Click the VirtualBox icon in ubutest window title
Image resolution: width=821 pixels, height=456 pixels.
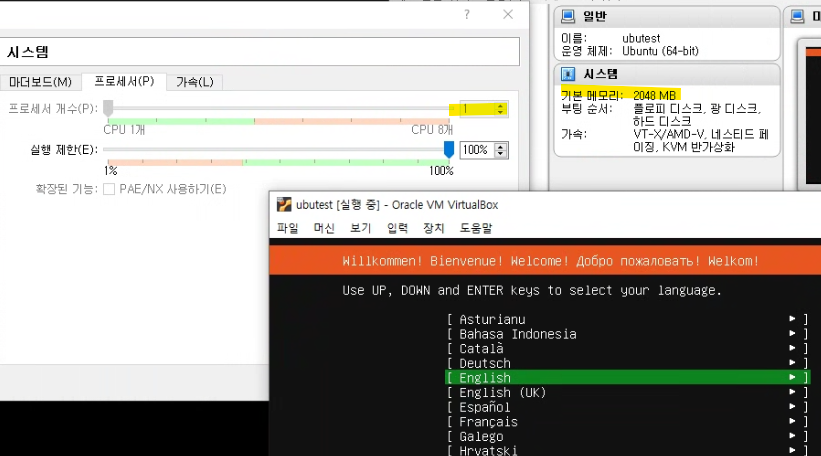point(284,205)
